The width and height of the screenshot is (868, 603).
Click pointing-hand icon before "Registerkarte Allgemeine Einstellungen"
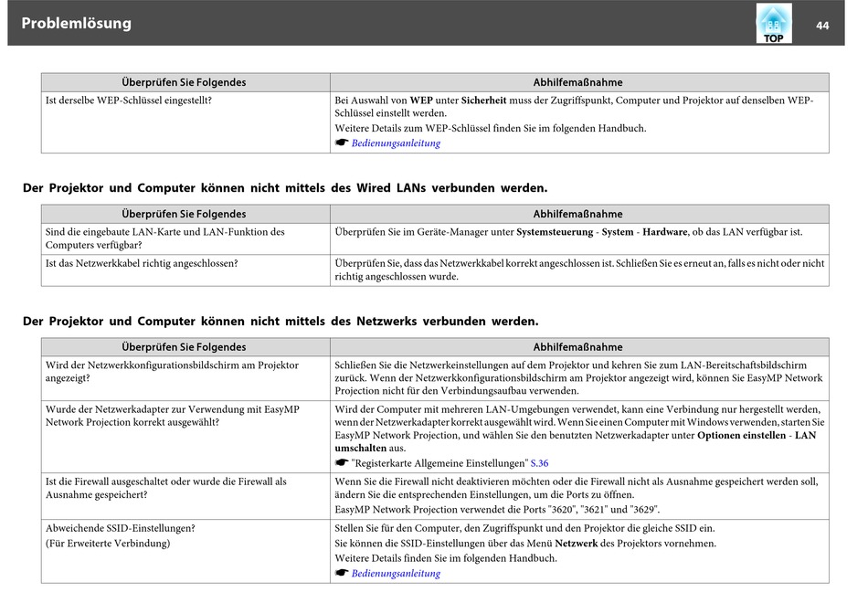[342, 462]
